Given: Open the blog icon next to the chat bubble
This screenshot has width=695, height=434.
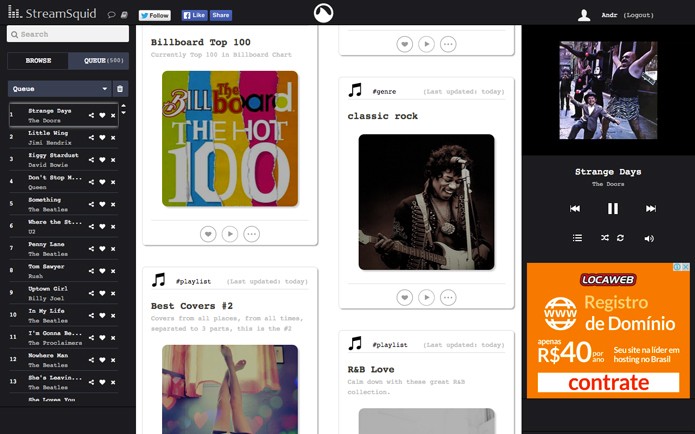Looking at the screenshot, I should pyautogui.click(x=124, y=15).
